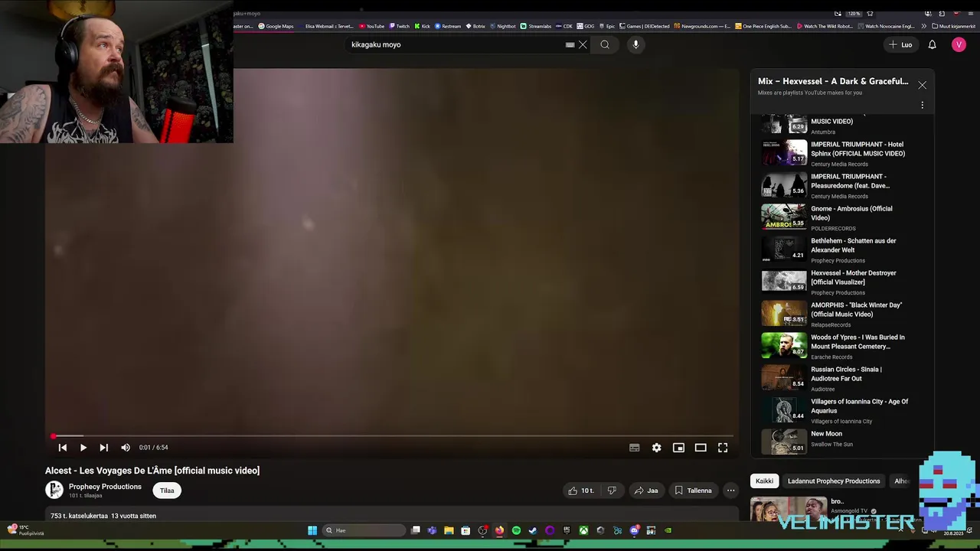
Task: Enter fullscreen video mode
Action: tap(723, 448)
